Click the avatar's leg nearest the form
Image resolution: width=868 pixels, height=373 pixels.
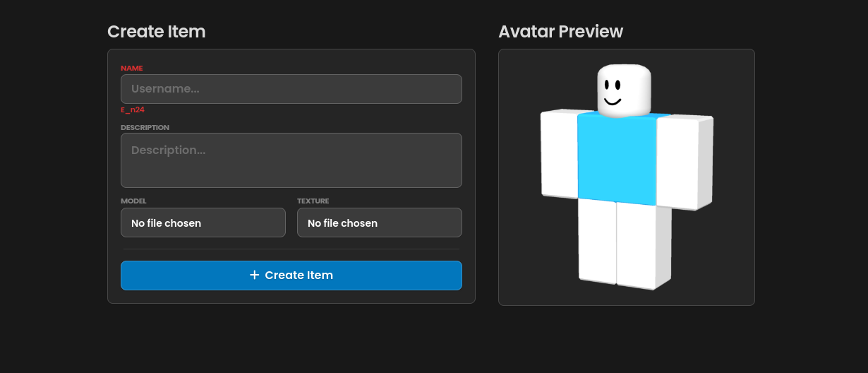(597, 240)
